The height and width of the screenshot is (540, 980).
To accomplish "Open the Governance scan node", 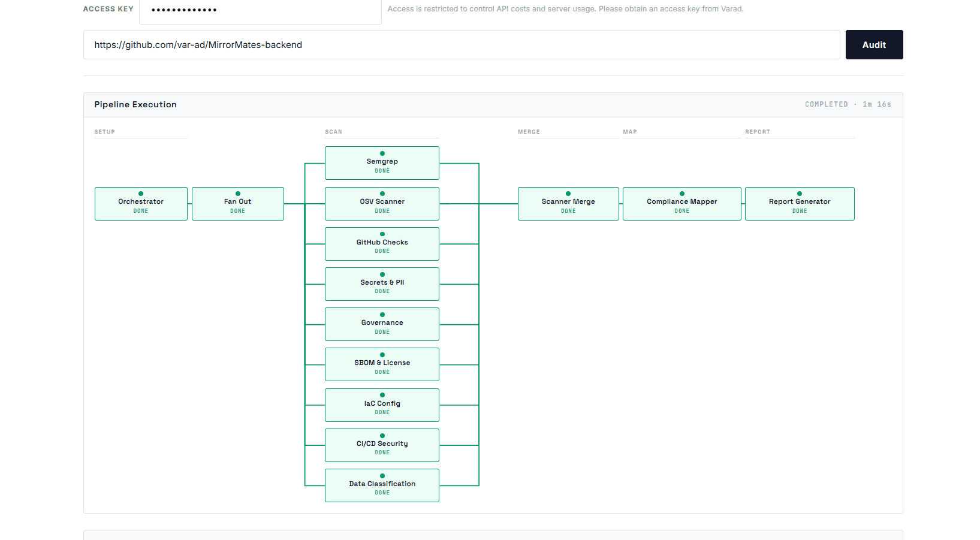I will click(382, 324).
